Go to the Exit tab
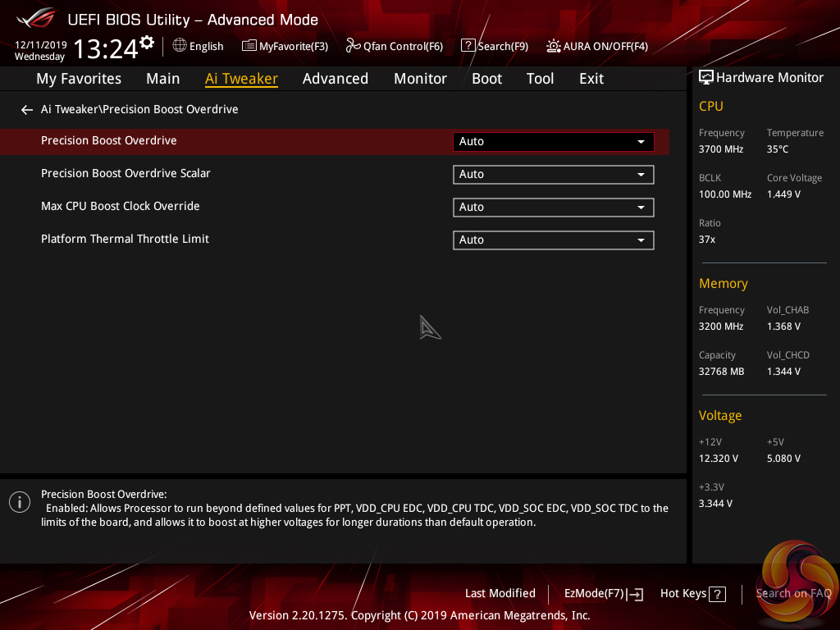The height and width of the screenshot is (630, 840). tap(591, 79)
